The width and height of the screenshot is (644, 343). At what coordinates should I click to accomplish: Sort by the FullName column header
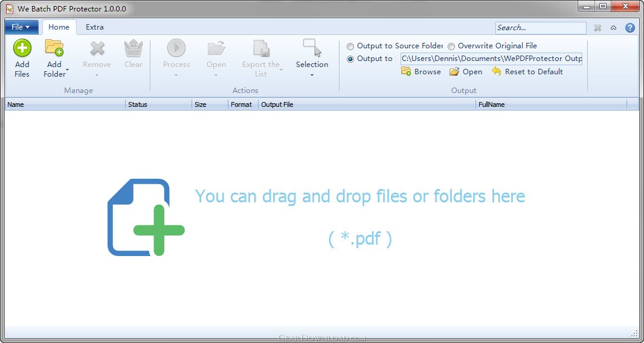tap(552, 104)
